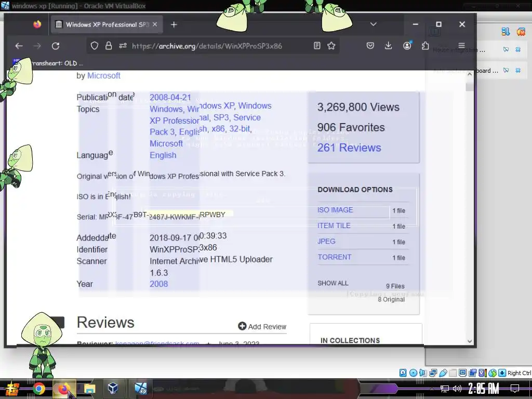Screen dimensions: 532x399
Task: Open the Save to Pocket icon
Action: click(370, 46)
